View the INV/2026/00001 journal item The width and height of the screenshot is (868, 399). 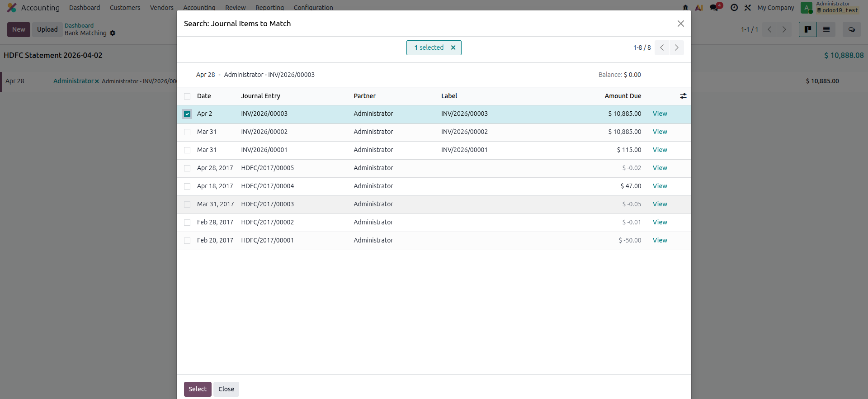(660, 150)
